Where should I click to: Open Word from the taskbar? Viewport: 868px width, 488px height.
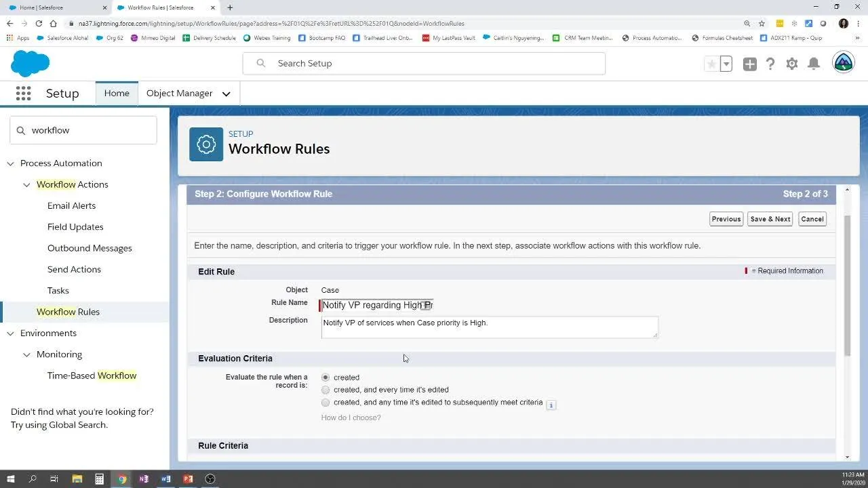pos(166,479)
